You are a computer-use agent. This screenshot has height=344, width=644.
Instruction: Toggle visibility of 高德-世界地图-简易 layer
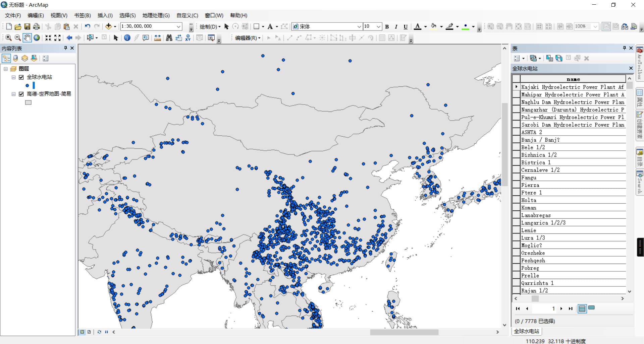click(x=21, y=94)
